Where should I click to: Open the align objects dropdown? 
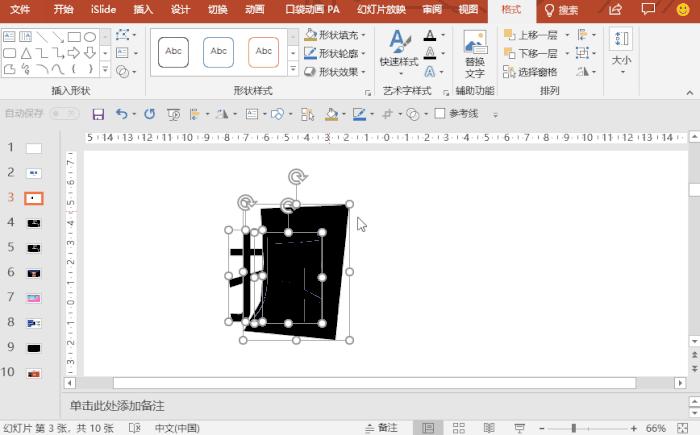coord(586,35)
